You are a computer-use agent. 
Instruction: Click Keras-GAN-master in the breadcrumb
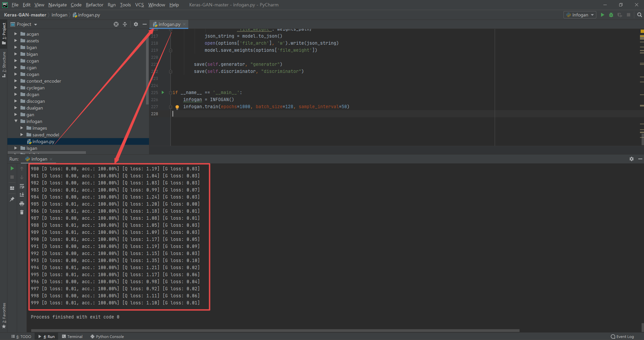[x=25, y=15]
